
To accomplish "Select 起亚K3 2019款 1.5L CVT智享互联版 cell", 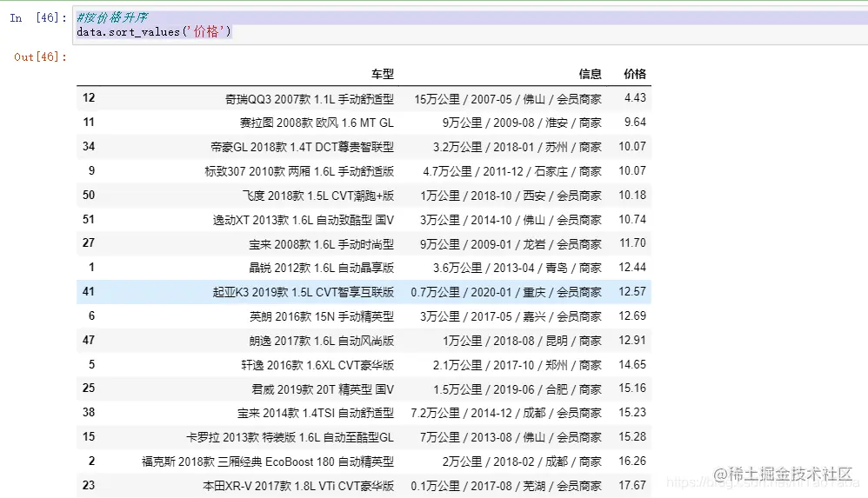I will coord(304,292).
